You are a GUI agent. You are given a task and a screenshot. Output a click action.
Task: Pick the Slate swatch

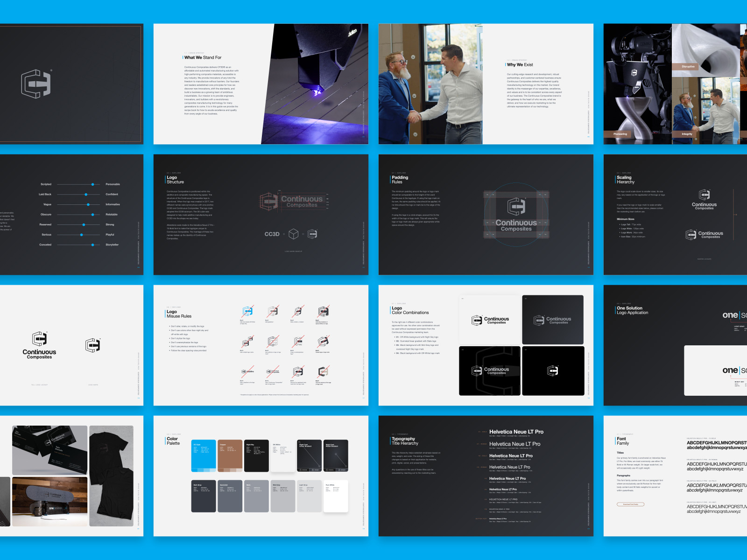coord(257,496)
